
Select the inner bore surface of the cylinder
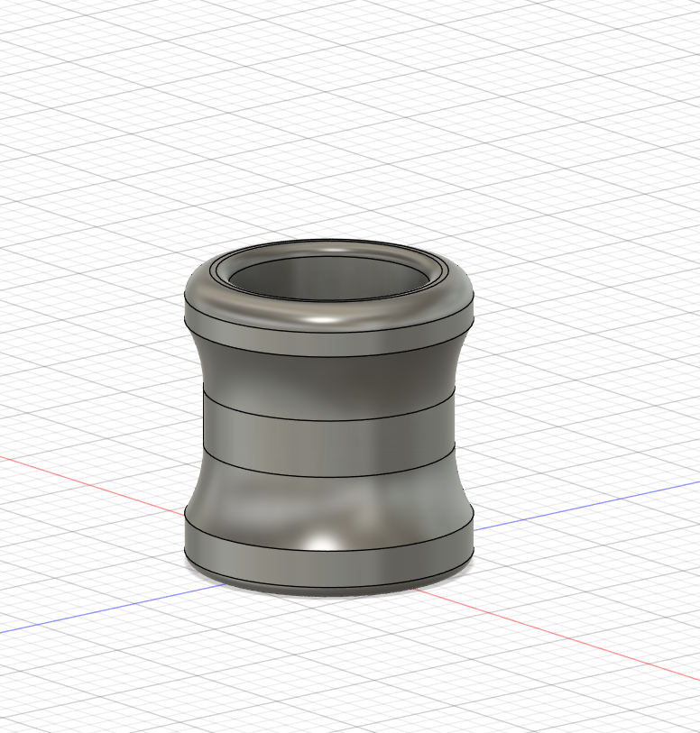[327, 280]
